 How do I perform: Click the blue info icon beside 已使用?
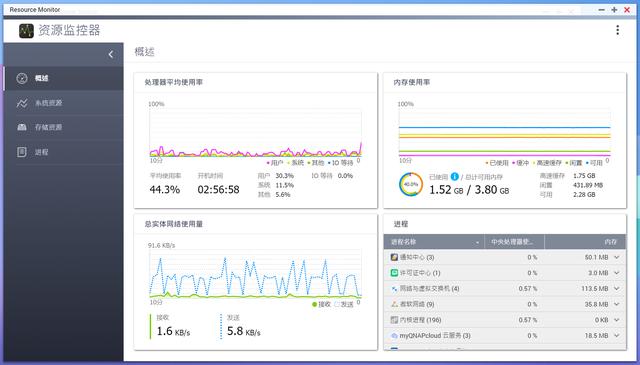[454, 177]
